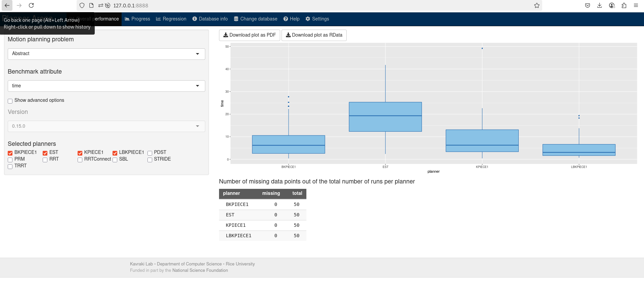Click the Change database stack icon
644x293 pixels.
(236, 19)
